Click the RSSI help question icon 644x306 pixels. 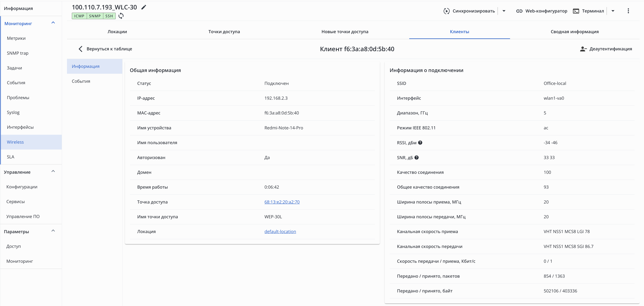(x=420, y=143)
